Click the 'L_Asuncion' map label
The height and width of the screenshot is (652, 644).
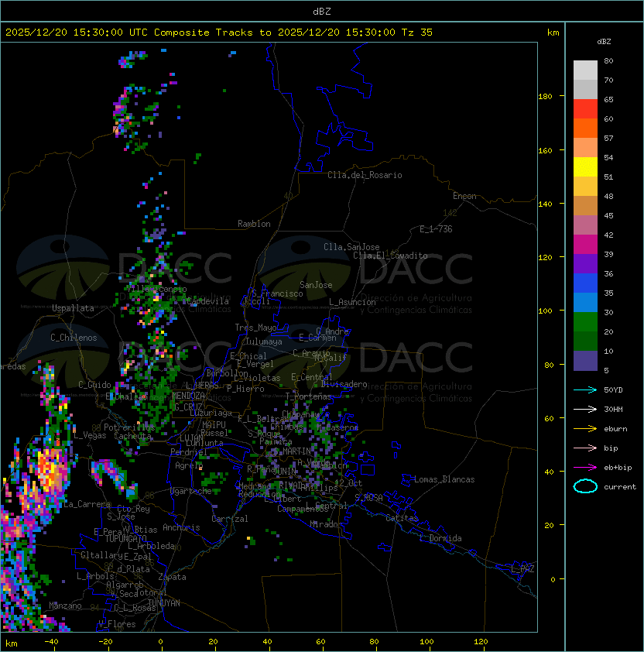[x=352, y=302]
